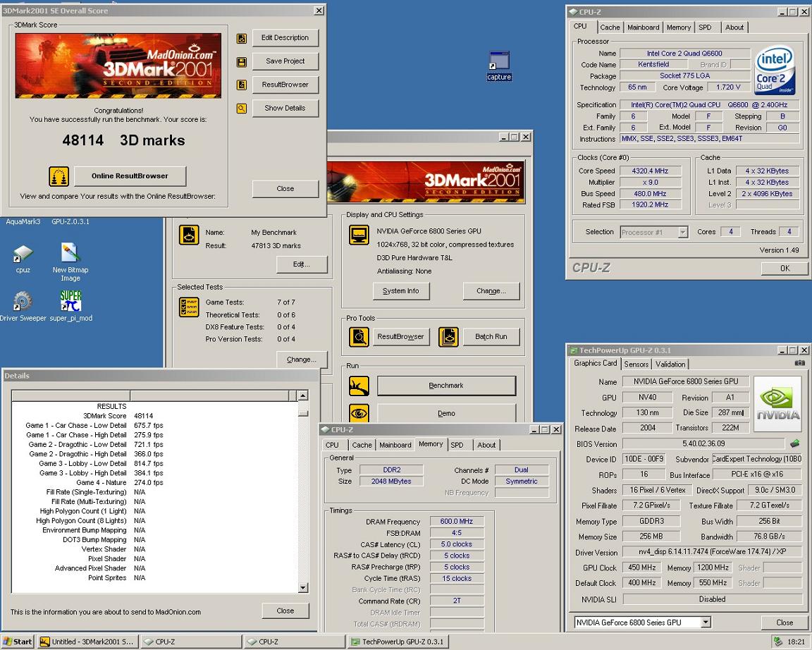Click the Demo eye icon

pos(359,413)
